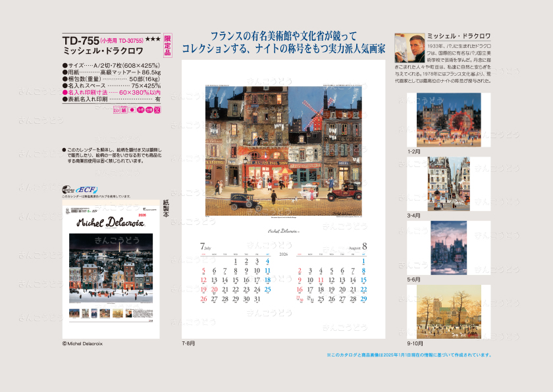Click the blue catalog disclaimer footnote
The height and width of the screenshot is (392, 553).
tap(409, 355)
